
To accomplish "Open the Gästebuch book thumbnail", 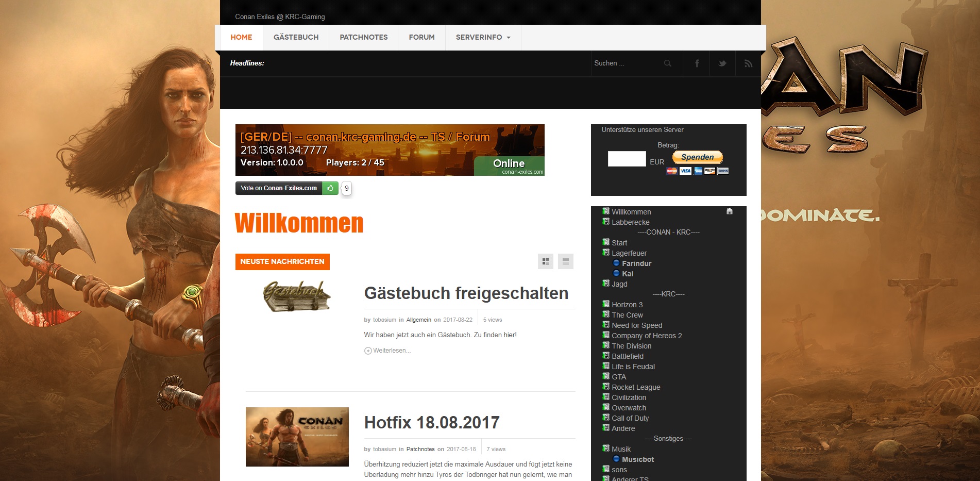I will (297, 296).
